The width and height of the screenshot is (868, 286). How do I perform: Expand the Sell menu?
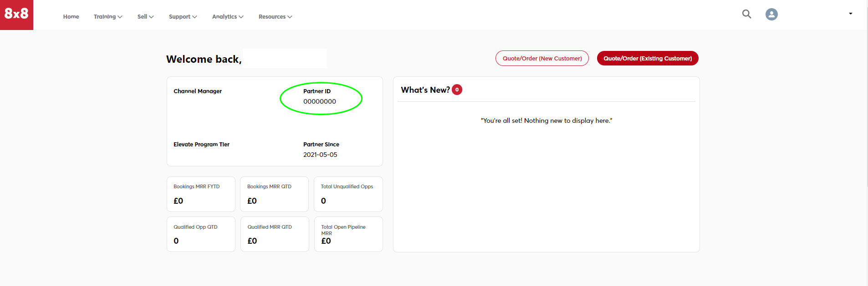146,17
